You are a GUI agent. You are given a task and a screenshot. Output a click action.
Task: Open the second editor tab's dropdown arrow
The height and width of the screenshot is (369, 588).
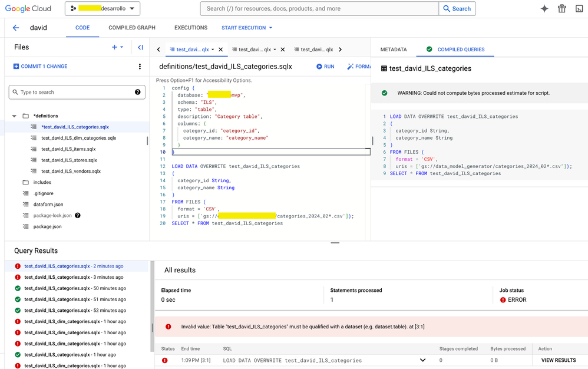click(x=275, y=50)
